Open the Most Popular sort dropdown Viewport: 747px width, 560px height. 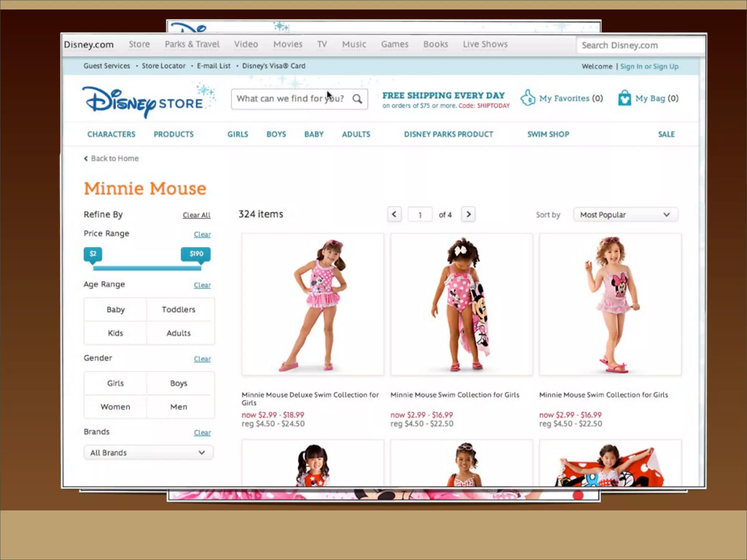tap(625, 215)
